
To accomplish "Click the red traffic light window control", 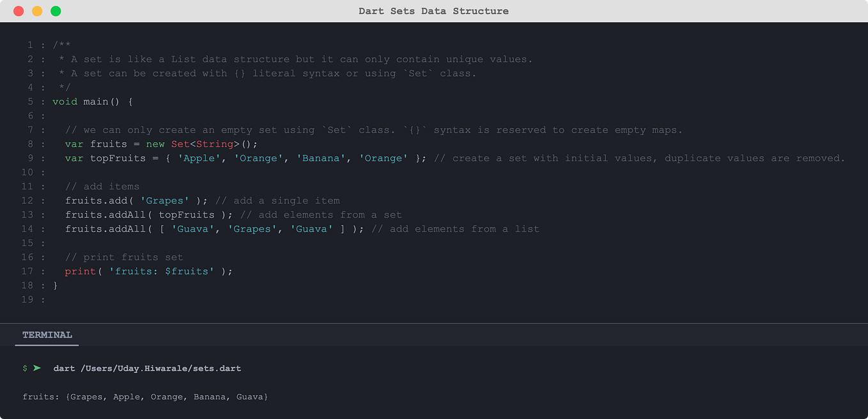I will point(18,11).
